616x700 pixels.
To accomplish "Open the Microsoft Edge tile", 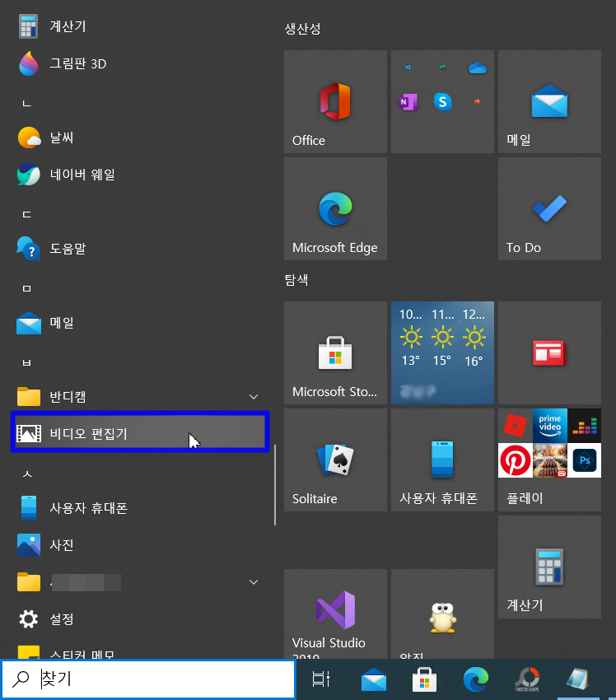I will point(335,208).
